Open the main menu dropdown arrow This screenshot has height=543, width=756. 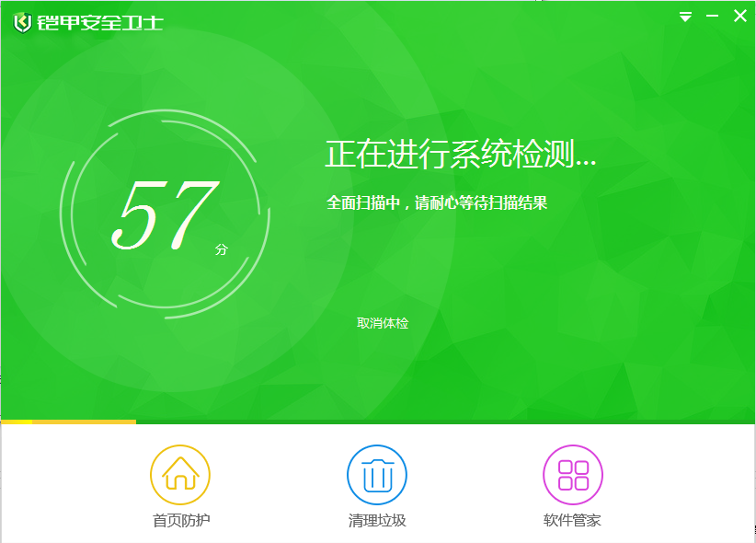click(685, 17)
